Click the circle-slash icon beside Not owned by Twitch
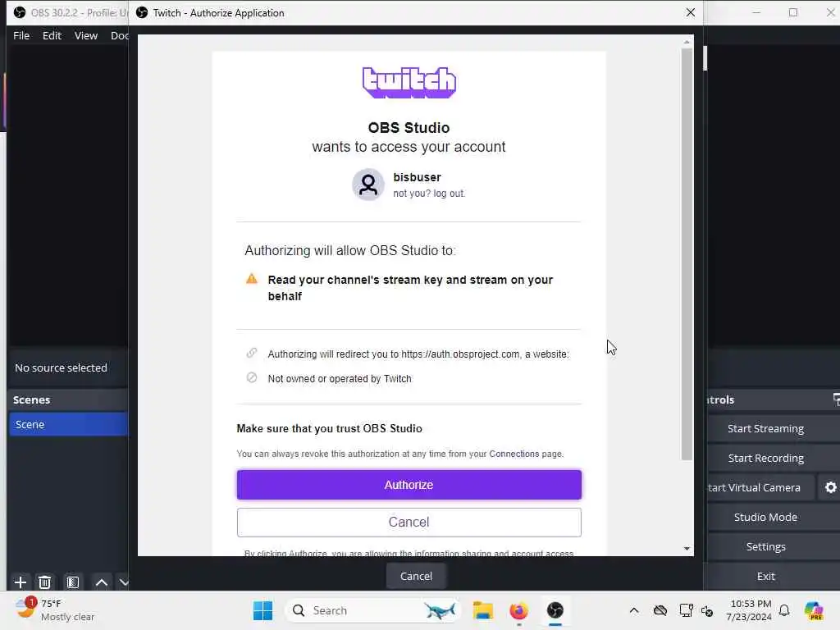 click(251, 377)
